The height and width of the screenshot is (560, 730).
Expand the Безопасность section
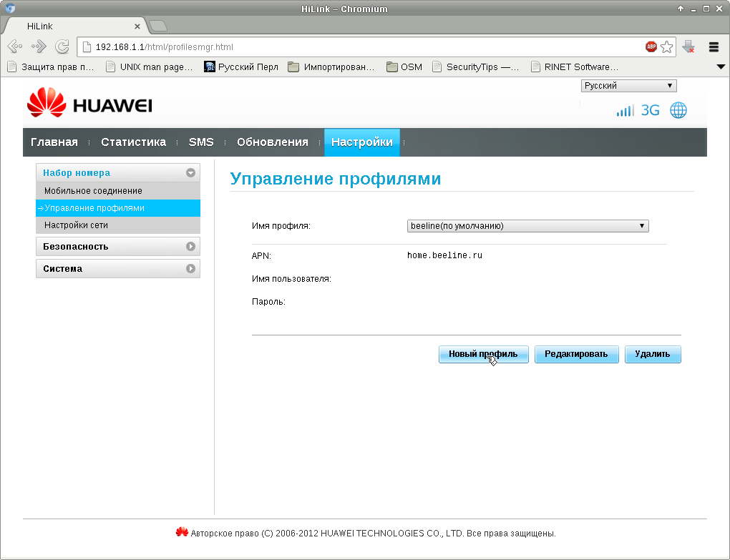point(118,247)
